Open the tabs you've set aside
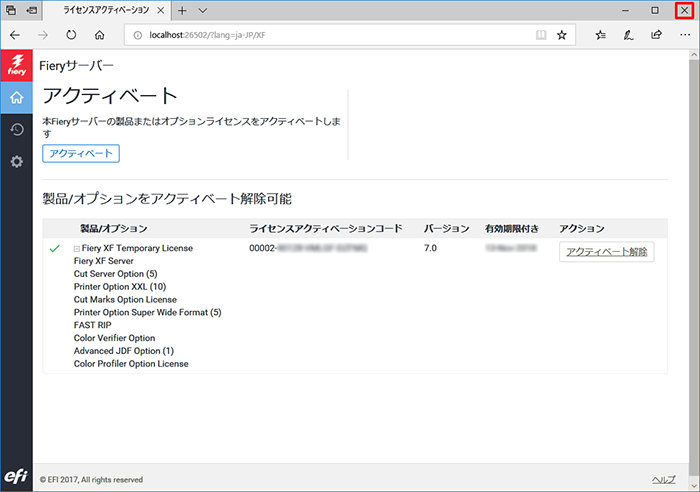Image resolution: width=700 pixels, height=492 pixels. coord(11,10)
